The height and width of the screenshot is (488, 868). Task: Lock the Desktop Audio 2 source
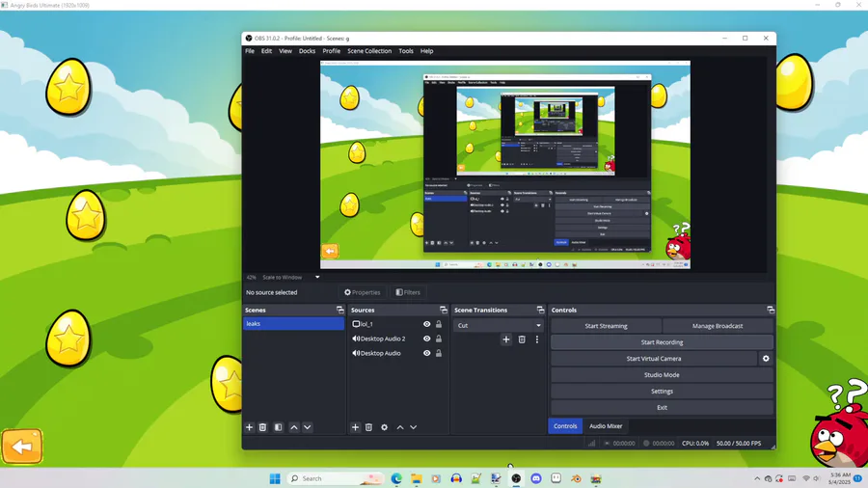[x=439, y=339]
